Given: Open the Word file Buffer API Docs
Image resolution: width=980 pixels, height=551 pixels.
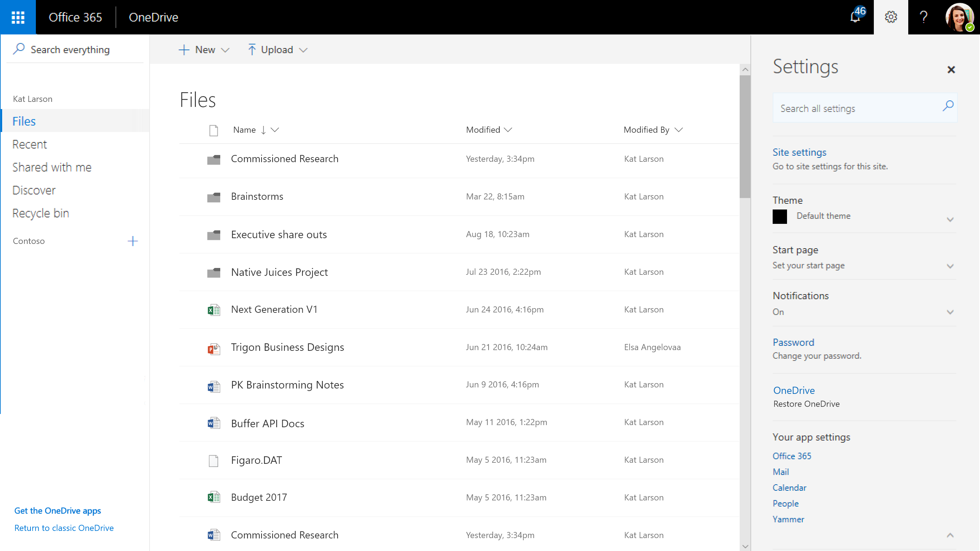Looking at the screenshot, I should (268, 423).
